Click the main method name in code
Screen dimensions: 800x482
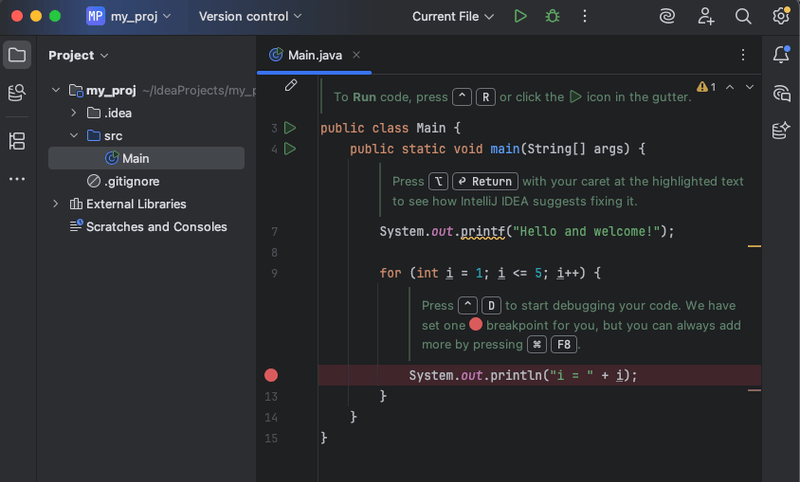point(505,149)
